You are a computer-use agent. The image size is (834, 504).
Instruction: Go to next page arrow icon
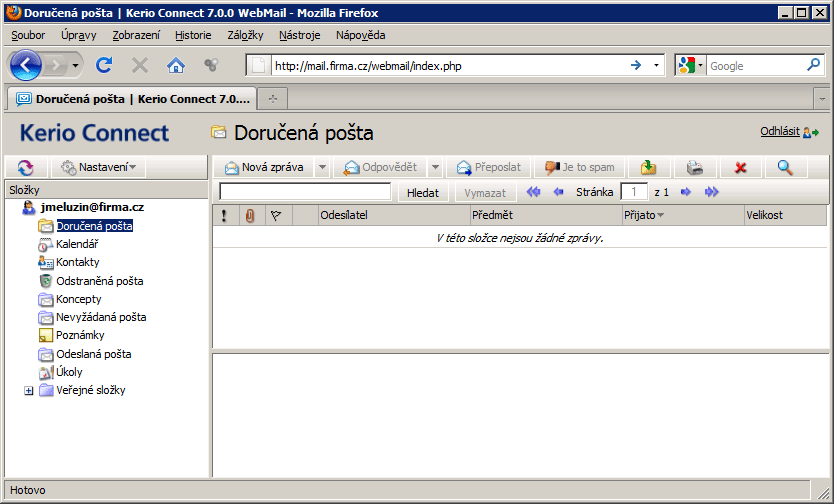coord(686,192)
